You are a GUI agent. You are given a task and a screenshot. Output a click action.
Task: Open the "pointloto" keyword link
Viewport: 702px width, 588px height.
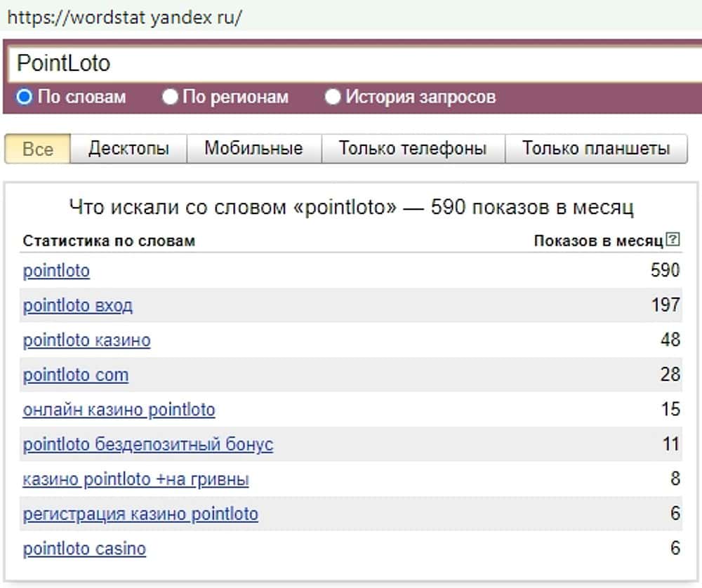[56, 271]
